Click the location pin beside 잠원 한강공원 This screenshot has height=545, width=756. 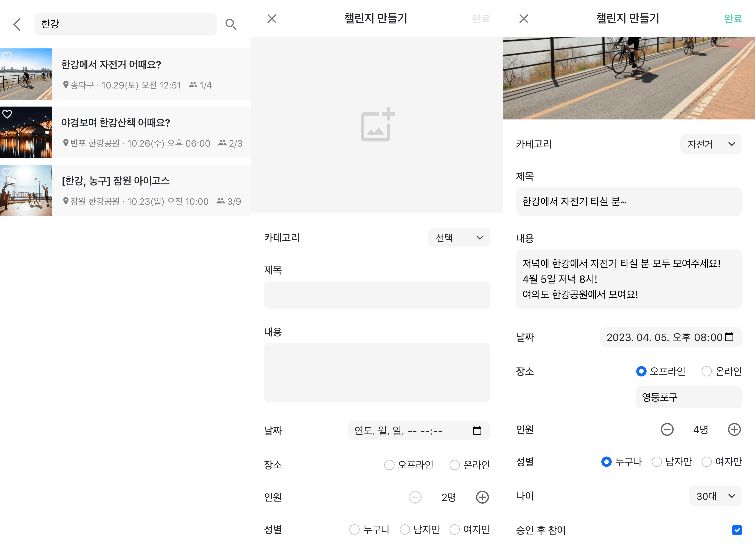tap(66, 201)
